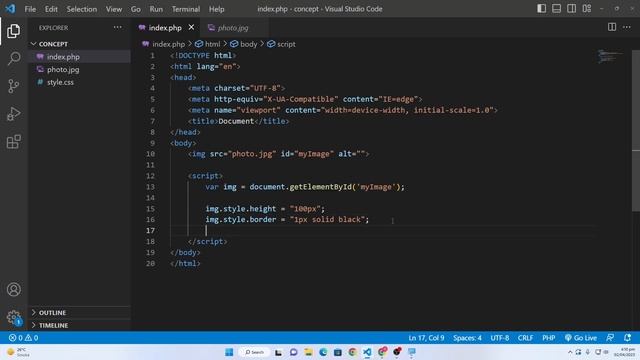Customize Layout icon in title bar

(587, 9)
